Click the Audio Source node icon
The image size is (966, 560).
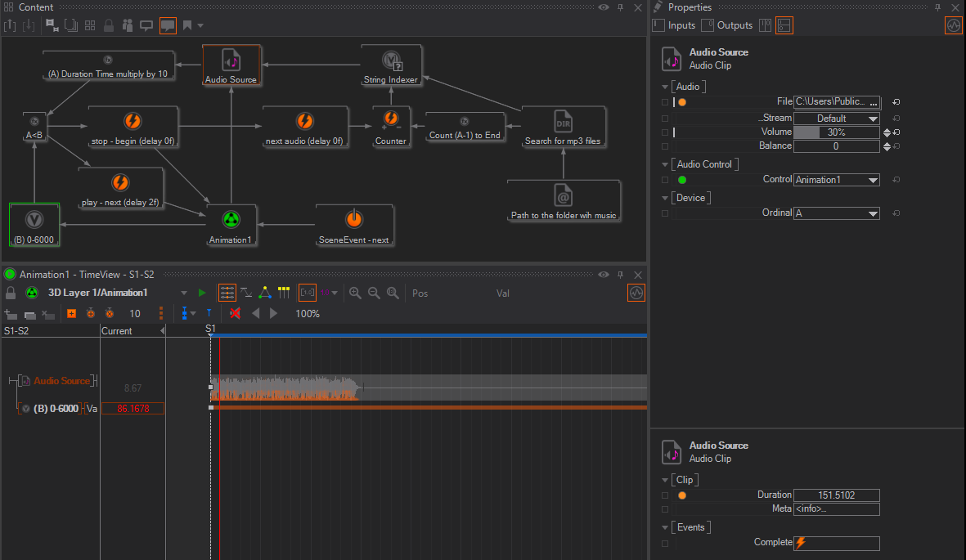point(231,61)
